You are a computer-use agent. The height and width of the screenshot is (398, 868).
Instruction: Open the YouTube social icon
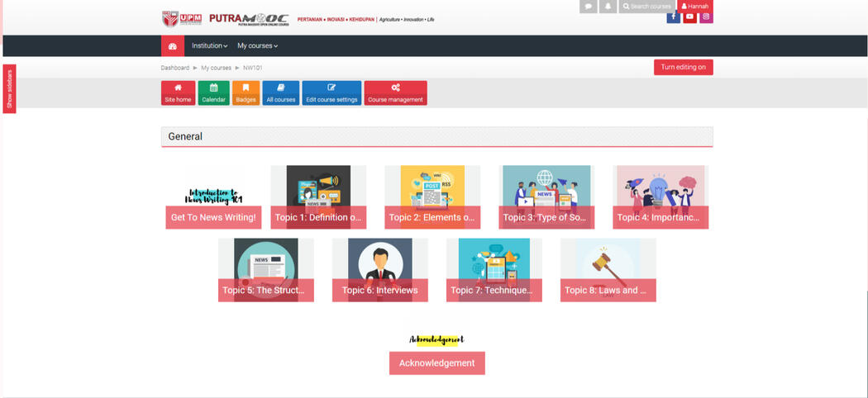pyautogui.click(x=689, y=17)
